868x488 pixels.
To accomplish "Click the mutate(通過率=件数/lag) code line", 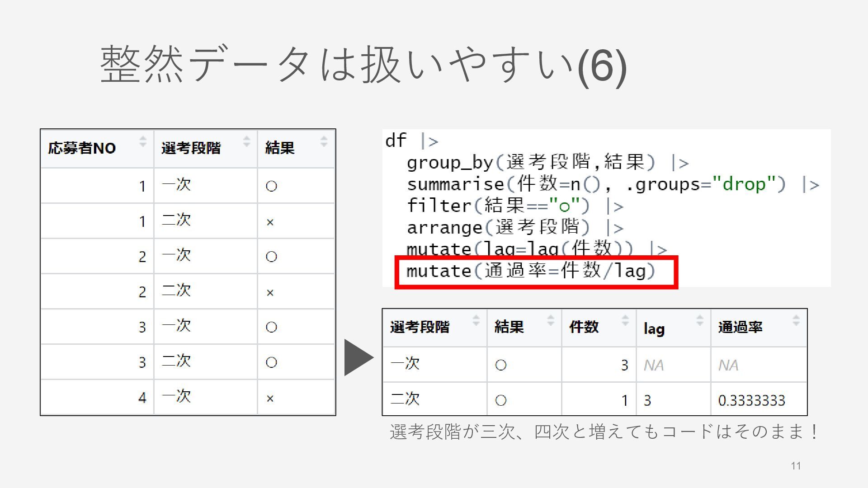I will [531, 271].
